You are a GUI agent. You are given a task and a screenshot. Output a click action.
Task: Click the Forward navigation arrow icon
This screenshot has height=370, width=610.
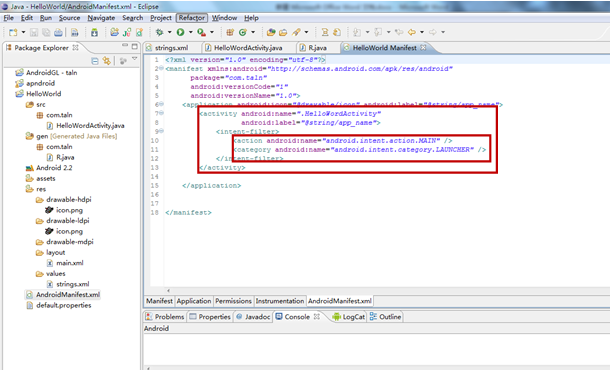point(433,32)
